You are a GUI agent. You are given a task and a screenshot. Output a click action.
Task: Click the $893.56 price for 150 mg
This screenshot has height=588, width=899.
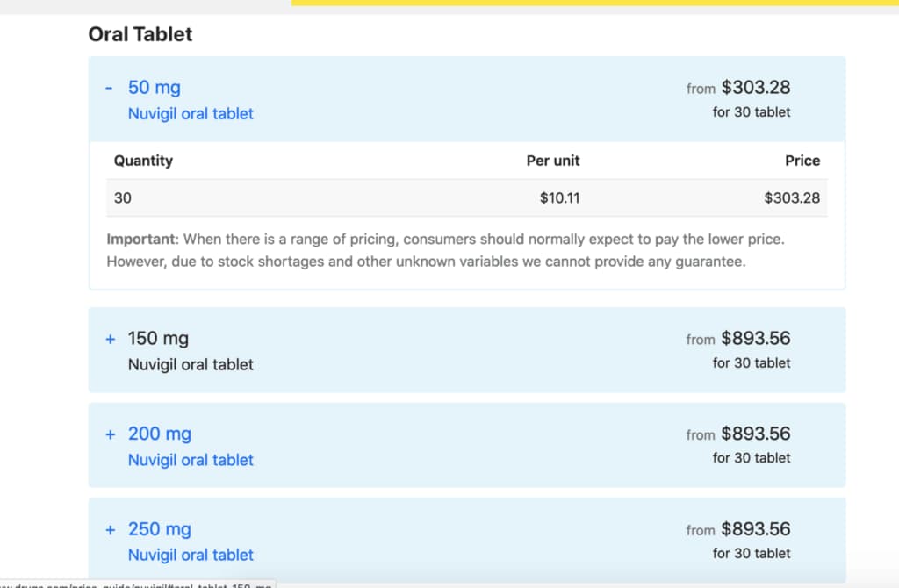(x=756, y=338)
